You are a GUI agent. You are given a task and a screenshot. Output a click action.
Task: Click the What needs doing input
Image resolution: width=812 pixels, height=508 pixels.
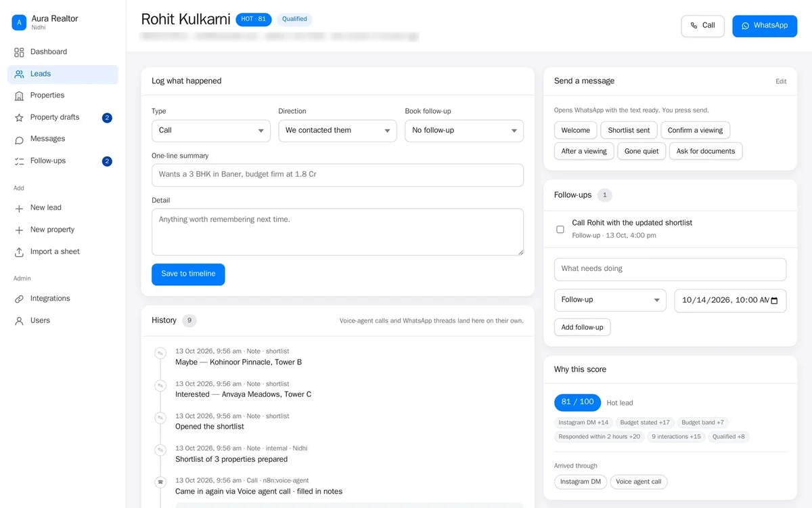[670, 269]
